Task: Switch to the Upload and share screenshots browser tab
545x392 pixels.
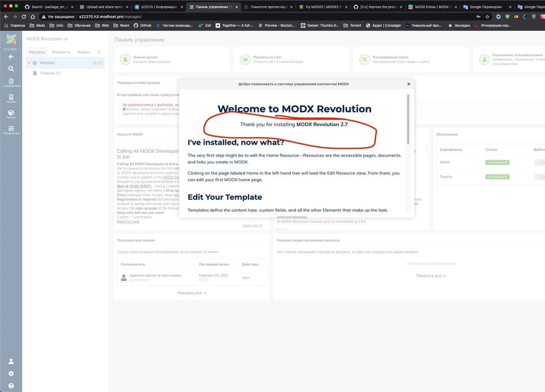Action: (x=104, y=7)
